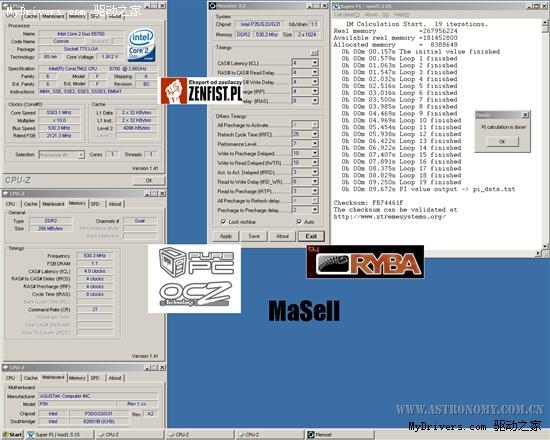Viewport: 550px width, 440px height.
Task: Close the CPU-Z Memory window
Action: point(162,193)
